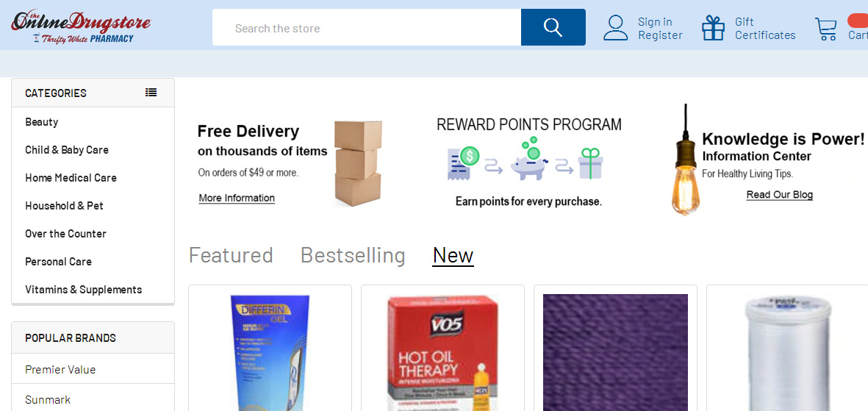Click the magnifying glass search button

click(x=553, y=27)
